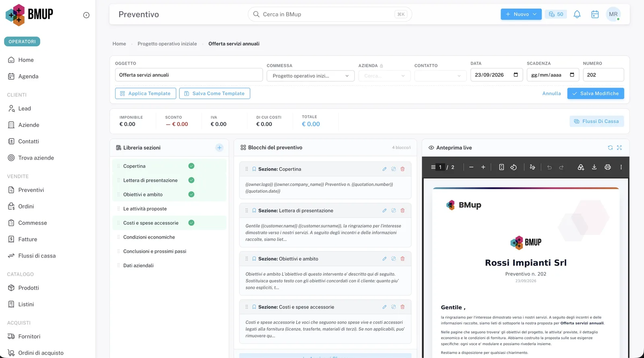Image resolution: width=644 pixels, height=358 pixels.
Task: Toggle the PDF sidebar menu
Action: (x=433, y=167)
